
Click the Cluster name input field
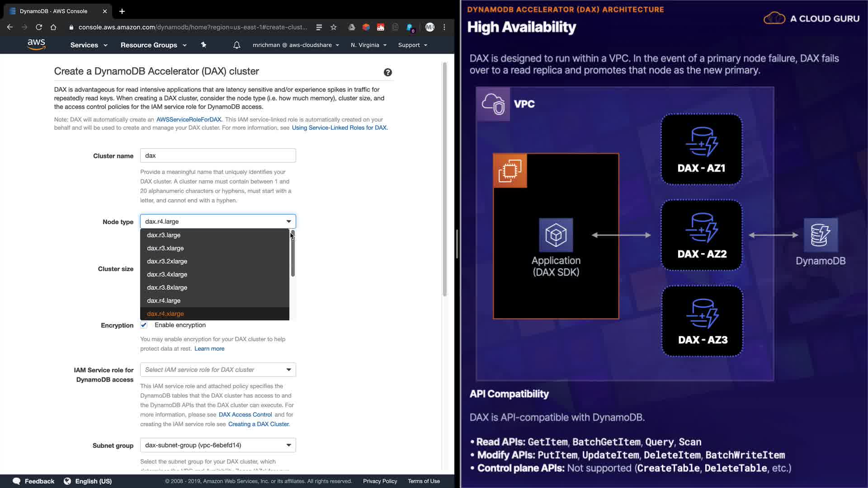[x=218, y=155]
